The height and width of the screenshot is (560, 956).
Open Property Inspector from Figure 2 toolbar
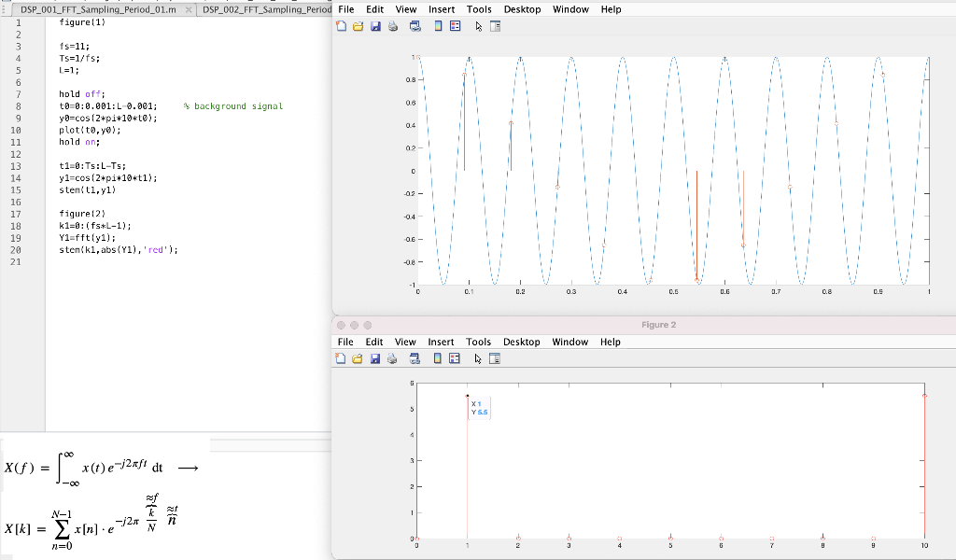495,358
